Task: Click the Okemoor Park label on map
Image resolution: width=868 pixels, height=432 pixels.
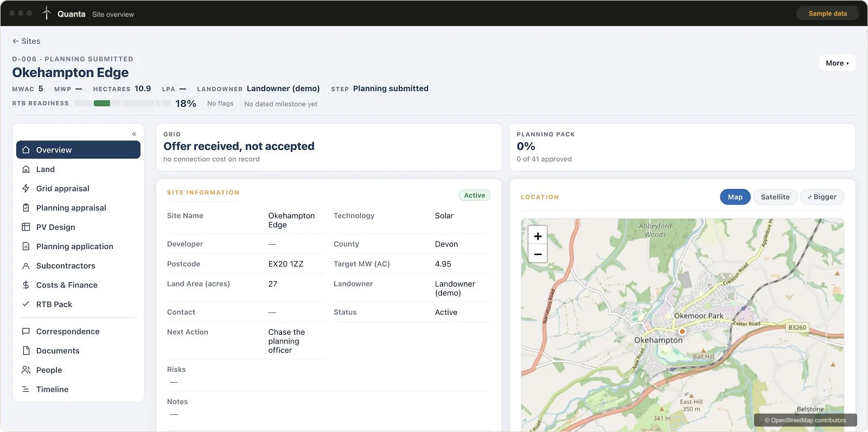Action: point(699,316)
